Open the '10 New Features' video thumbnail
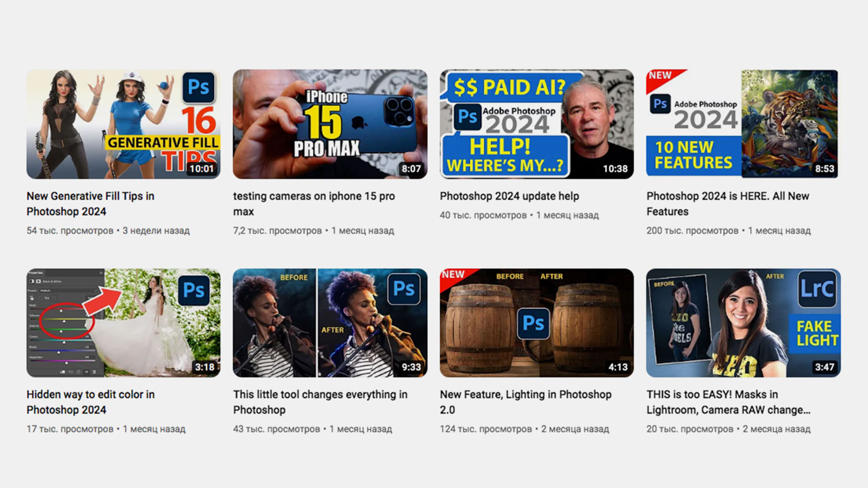Screen dimensions: 868x488 (x=742, y=124)
